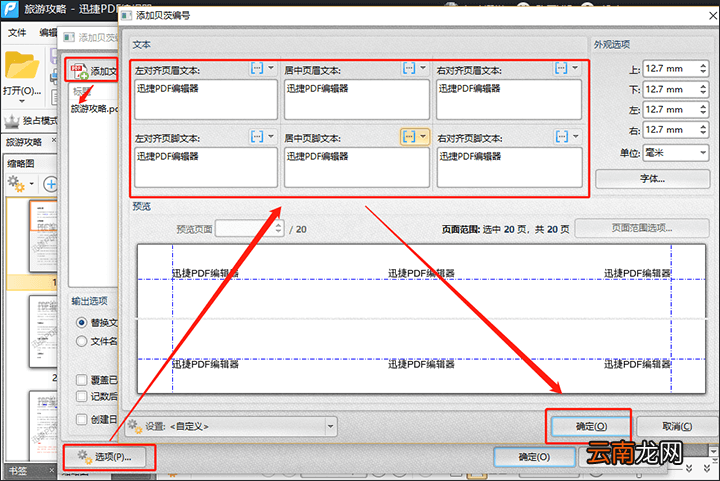
Task: Click the 页面范围选项... button
Action: pyautogui.click(x=642, y=228)
